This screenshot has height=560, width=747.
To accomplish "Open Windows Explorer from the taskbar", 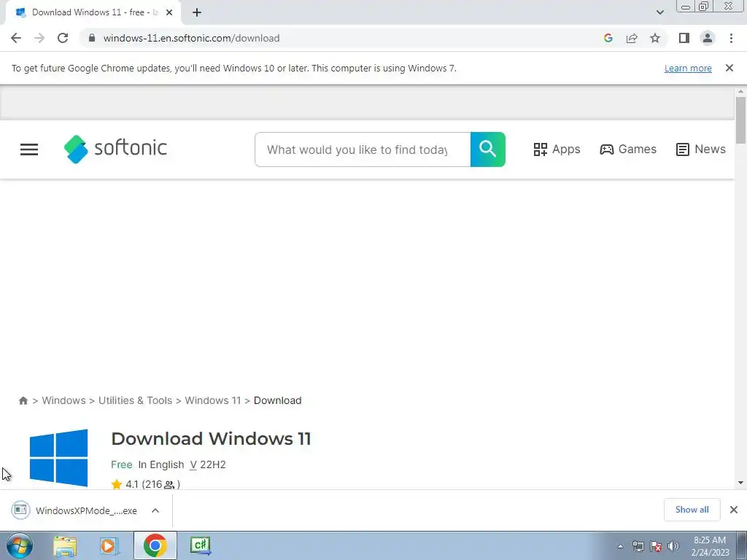I will tap(65, 545).
